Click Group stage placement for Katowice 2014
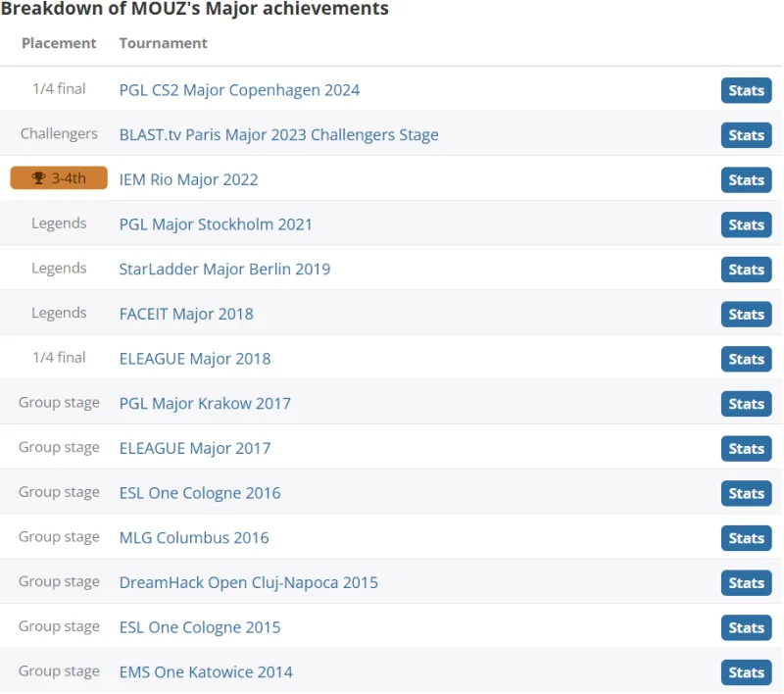Image resolution: width=784 pixels, height=694 pixels. point(59,671)
